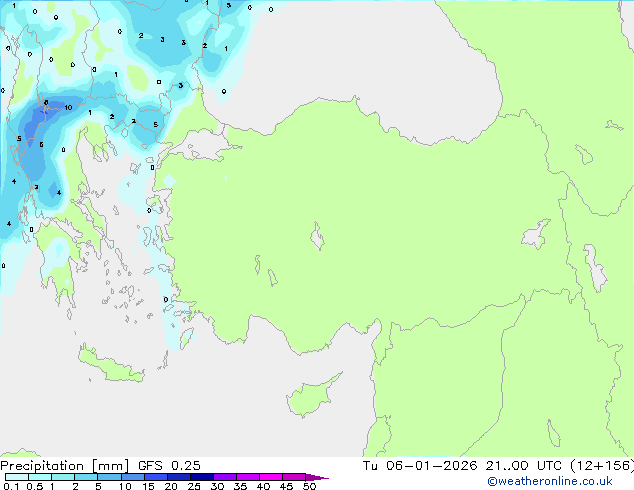
Task: Pick the 1–2 mm legend swatch
Action: coord(63,477)
